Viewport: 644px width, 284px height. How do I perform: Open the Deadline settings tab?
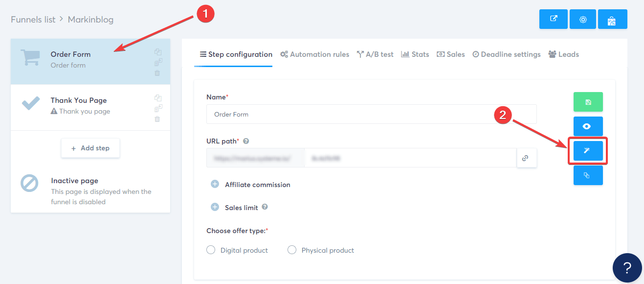506,54
